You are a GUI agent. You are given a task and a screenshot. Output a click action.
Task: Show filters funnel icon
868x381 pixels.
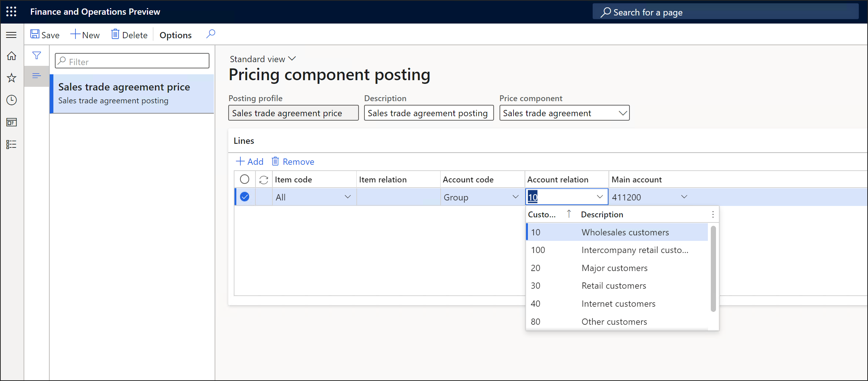coord(36,56)
